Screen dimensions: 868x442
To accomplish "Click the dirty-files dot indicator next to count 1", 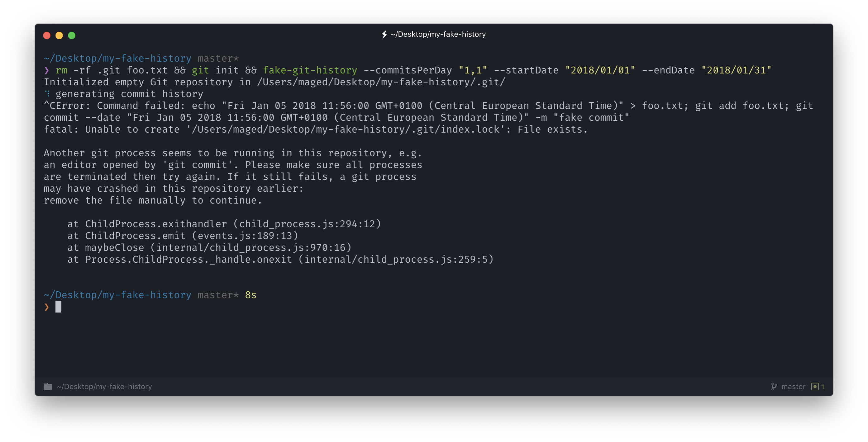I will pyautogui.click(x=815, y=387).
